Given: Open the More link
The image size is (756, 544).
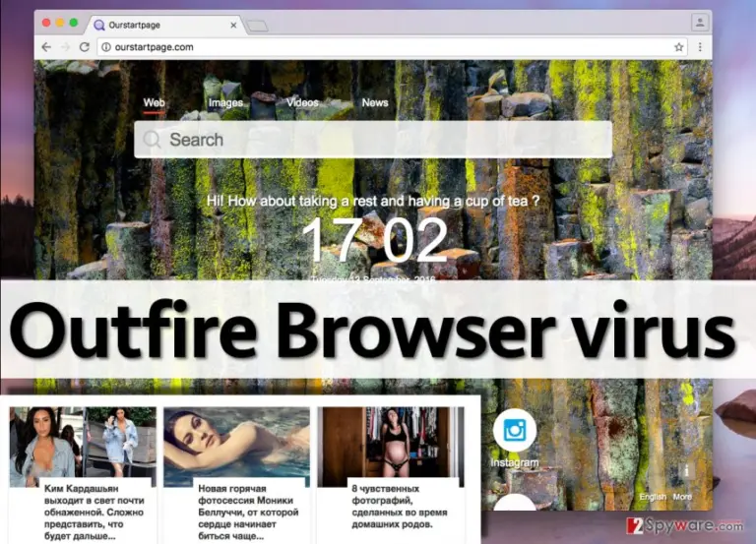Looking at the screenshot, I should pos(682,497).
